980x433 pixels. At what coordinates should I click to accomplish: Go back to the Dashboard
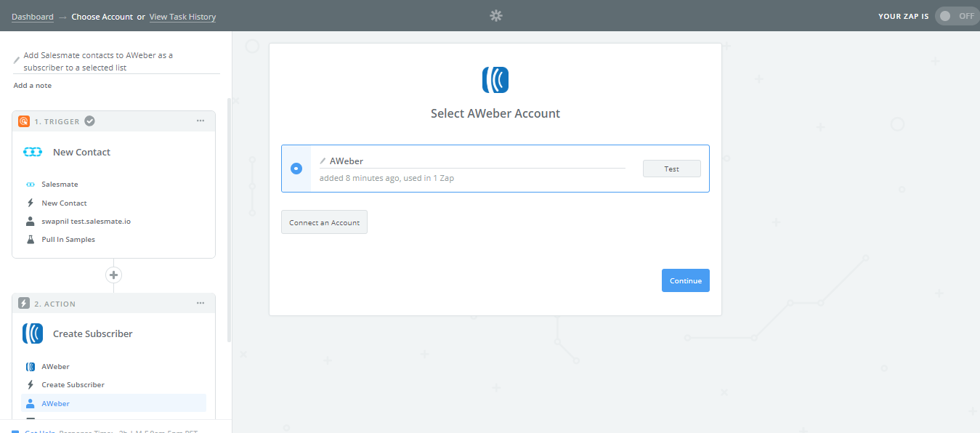coord(32,16)
